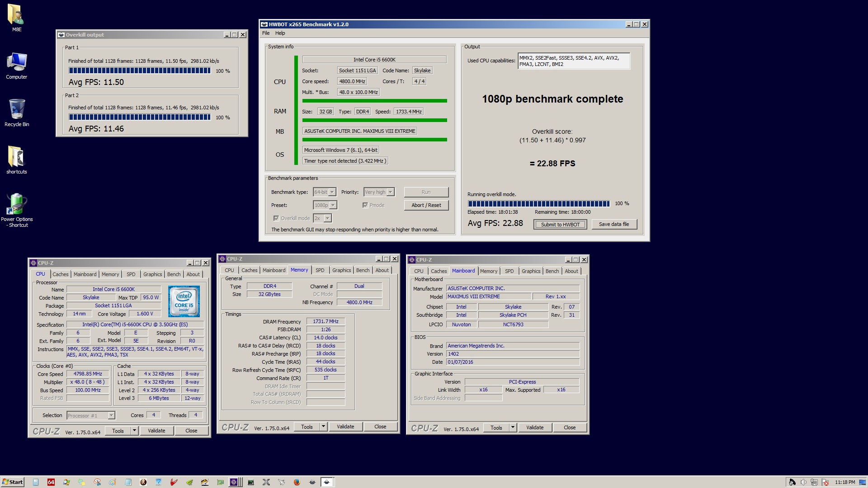This screenshot has width=868, height=488.
Task: Expand Tools arrow in CPU-Z Mainboard window
Action: click(x=513, y=428)
